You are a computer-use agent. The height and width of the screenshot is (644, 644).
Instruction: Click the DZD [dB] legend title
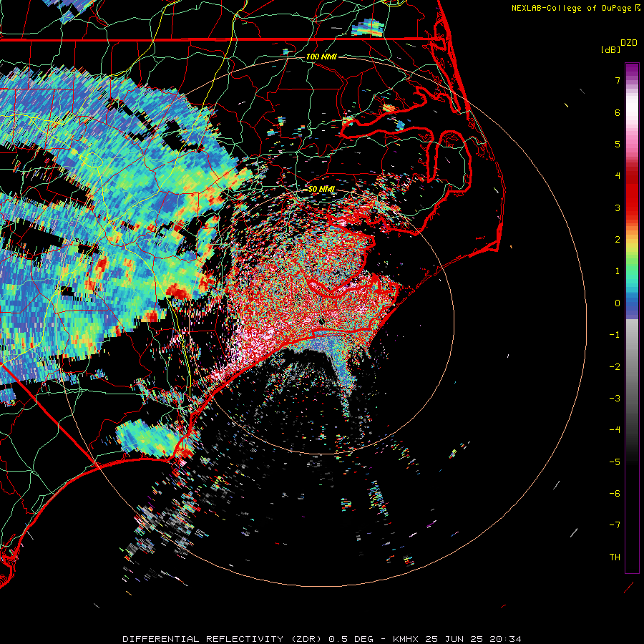pyautogui.click(x=619, y=46)
